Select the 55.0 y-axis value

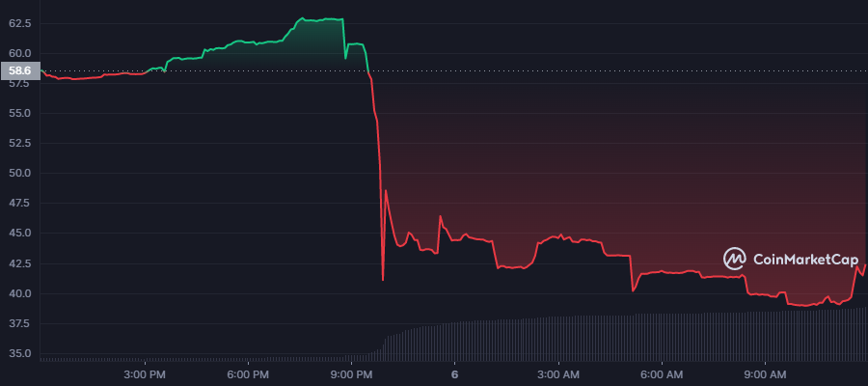point(20,113)
